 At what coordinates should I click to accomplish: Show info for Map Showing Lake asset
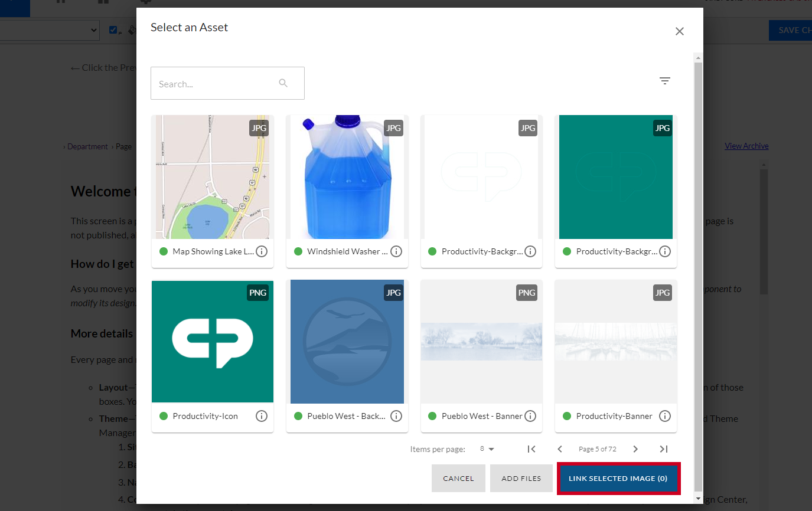coord(262,251)
